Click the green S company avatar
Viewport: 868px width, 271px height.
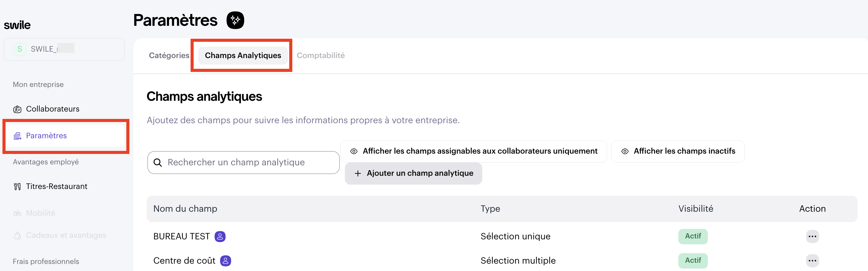[20, 49]
